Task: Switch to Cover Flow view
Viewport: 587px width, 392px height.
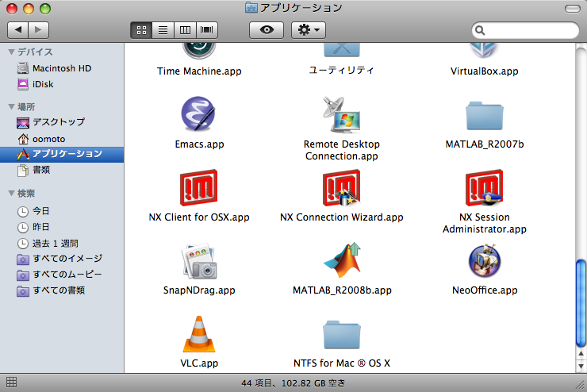Action: pos(207,30)
